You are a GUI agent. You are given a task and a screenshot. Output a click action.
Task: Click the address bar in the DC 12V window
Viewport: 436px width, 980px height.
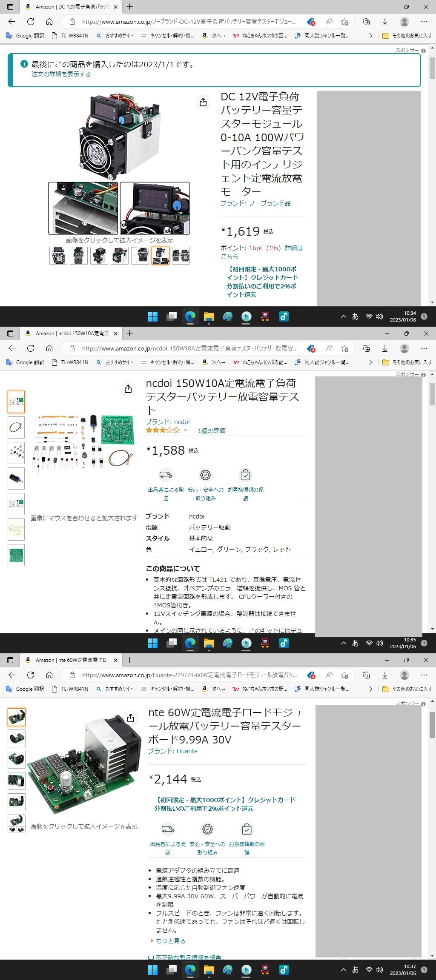pos(189,22)
